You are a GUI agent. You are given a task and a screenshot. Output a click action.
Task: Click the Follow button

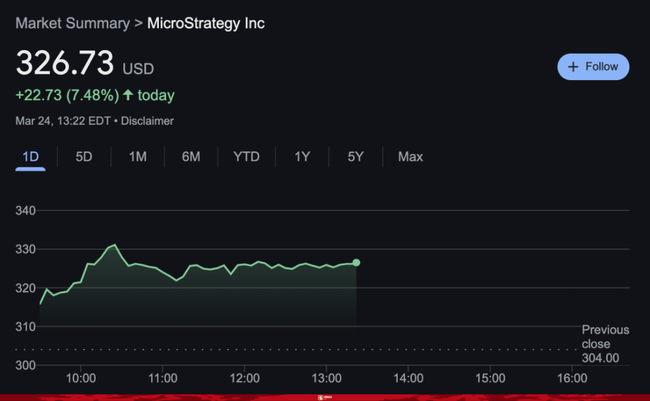[x=593, y=67]
